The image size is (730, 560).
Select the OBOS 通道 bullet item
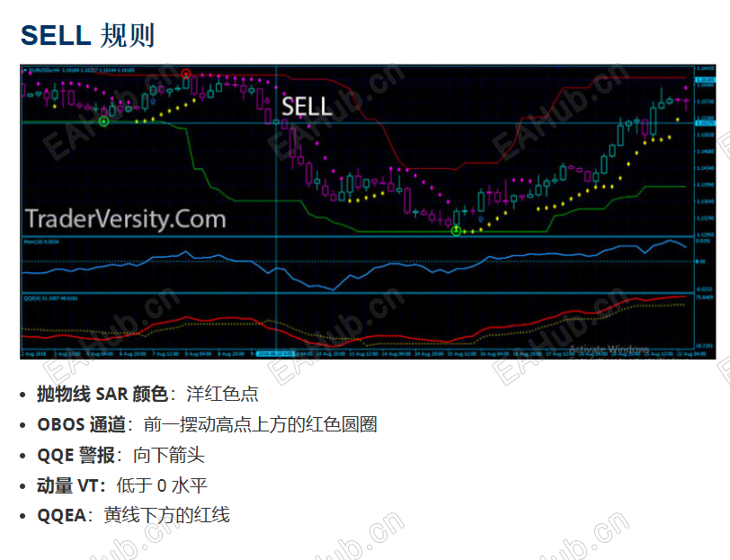point(207,424)
